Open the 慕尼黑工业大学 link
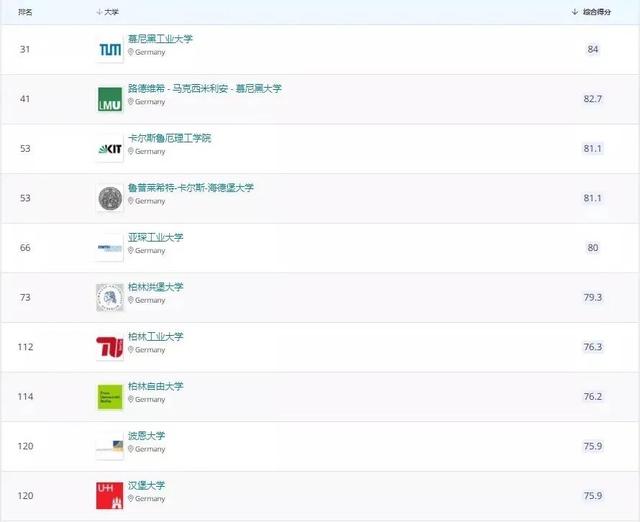The image size is (640, 522). (x=160, y=39)
